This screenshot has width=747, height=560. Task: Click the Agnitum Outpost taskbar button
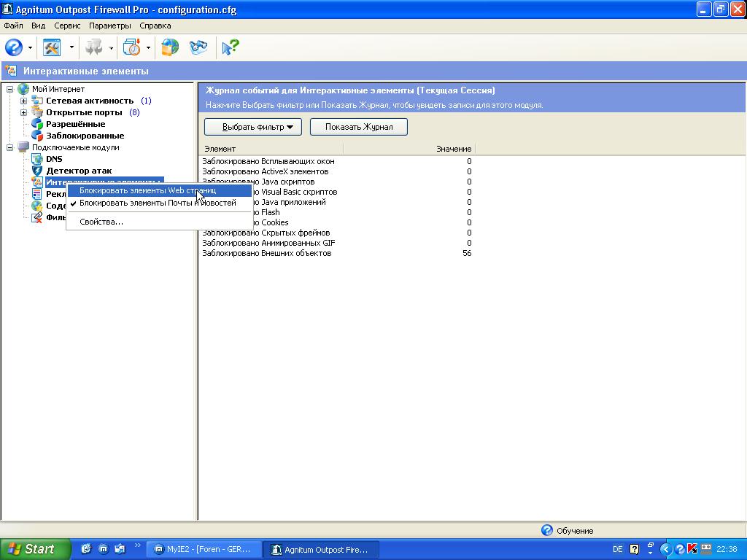pyautogui.click(x=321, y=550)
